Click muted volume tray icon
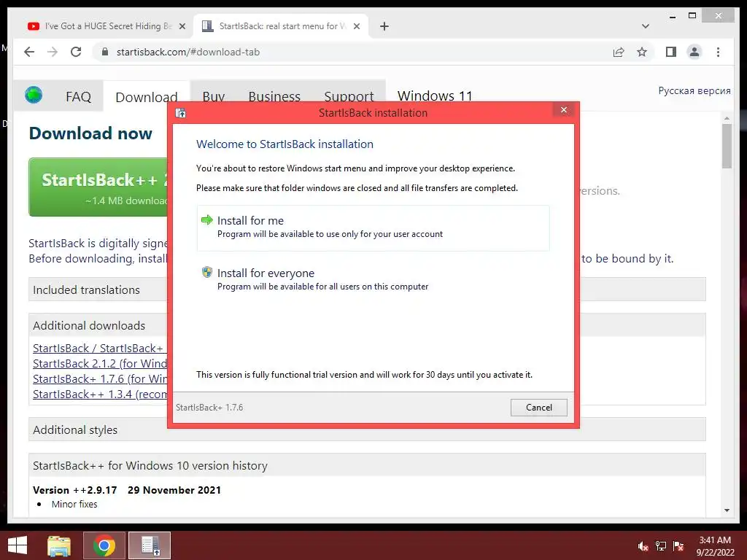 click(x=643, y=545)
